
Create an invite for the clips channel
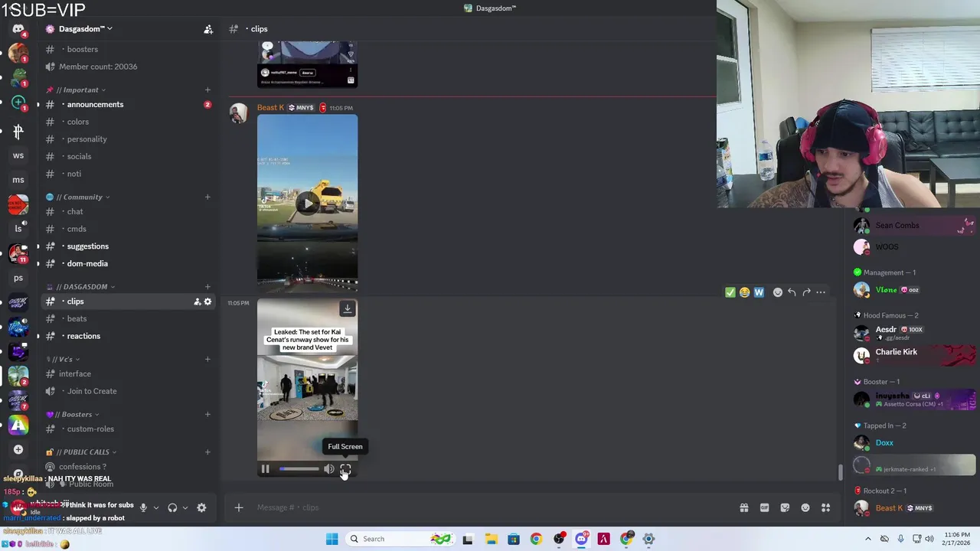(197, 302)
